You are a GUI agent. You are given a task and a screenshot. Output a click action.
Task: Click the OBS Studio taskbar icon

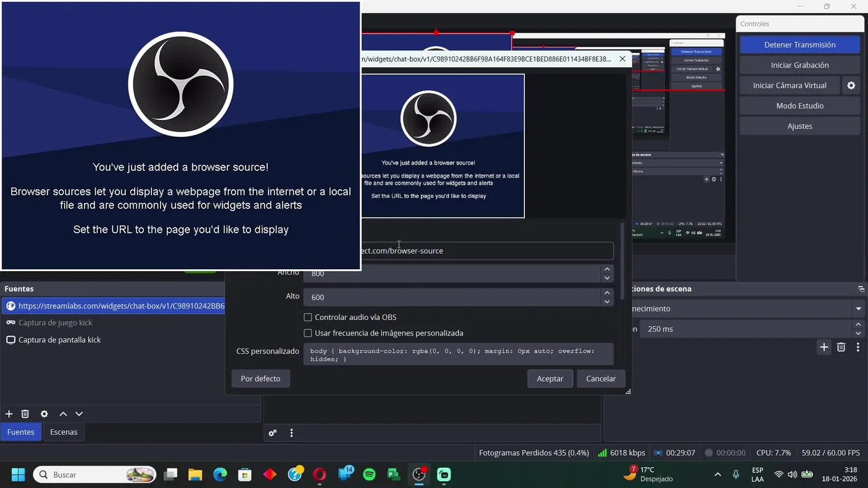[x=419, y=474]
